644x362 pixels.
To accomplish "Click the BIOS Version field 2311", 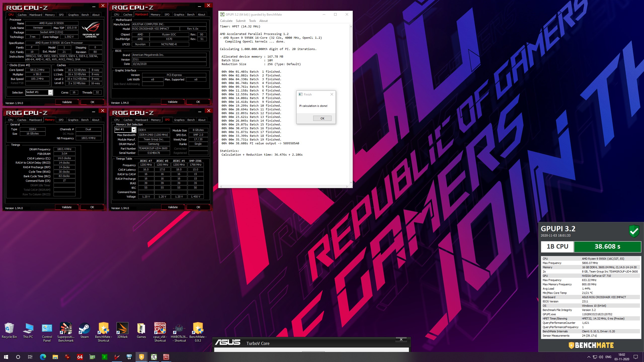I will tap(169, 60).
